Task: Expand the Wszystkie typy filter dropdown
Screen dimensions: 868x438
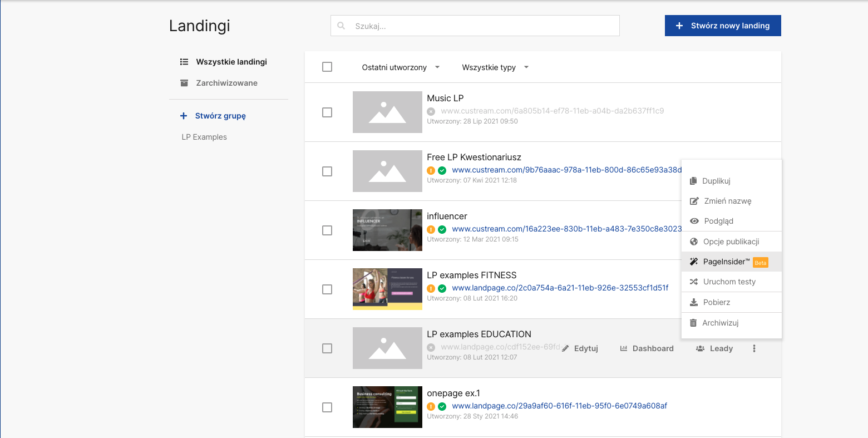Action: coord(495,67)
